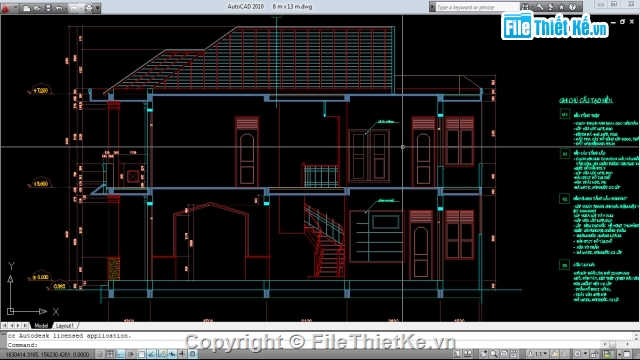Go to previous layout tab arrow
640x360 pixels.
11,326
